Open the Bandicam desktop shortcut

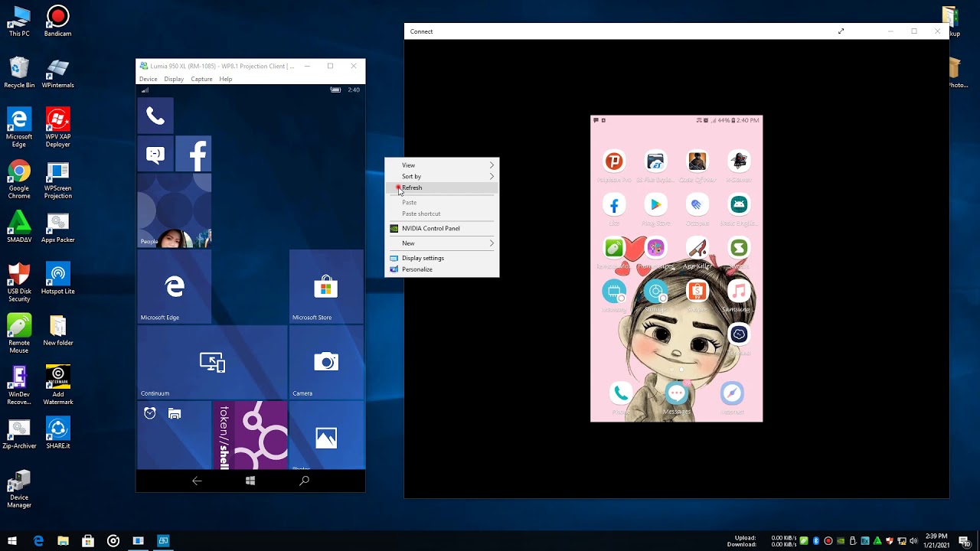tap(57, 21)
